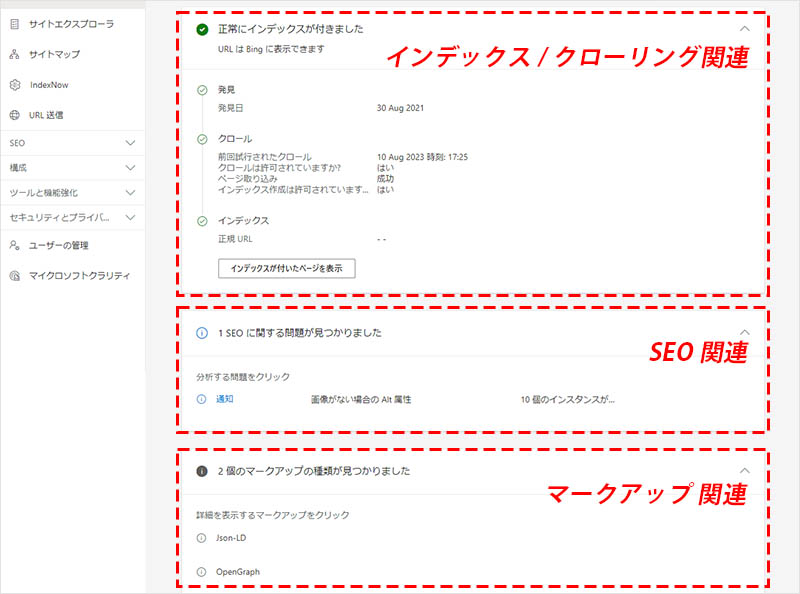Expand the セキュリティとプライバシー sidebar section
This screenshot has height=594, width=800.
(130, 217)
